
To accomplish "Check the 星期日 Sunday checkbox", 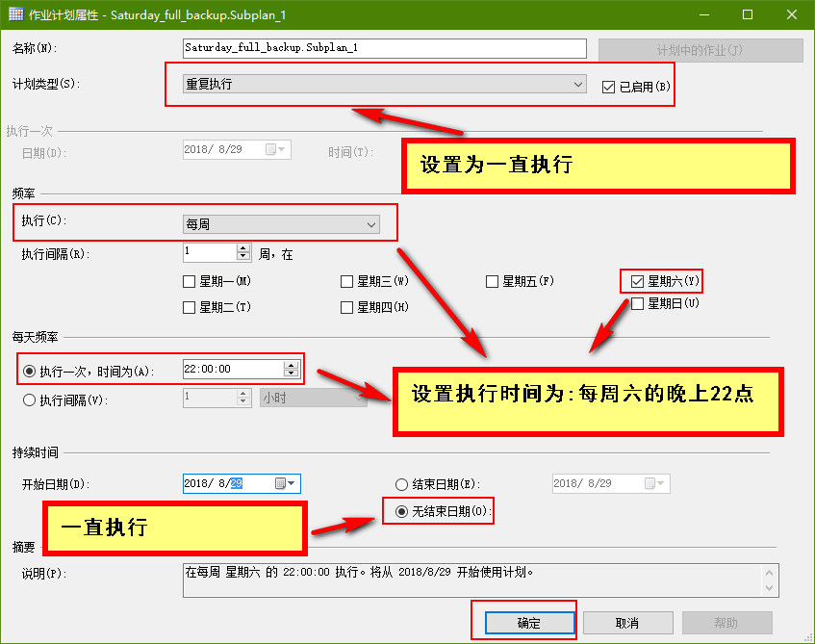I will tap(637, 303).
